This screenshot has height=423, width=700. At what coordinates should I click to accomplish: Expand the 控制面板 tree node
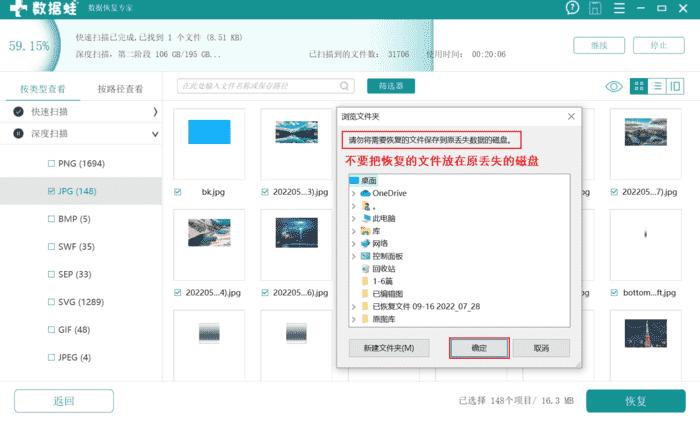[354, 256]
